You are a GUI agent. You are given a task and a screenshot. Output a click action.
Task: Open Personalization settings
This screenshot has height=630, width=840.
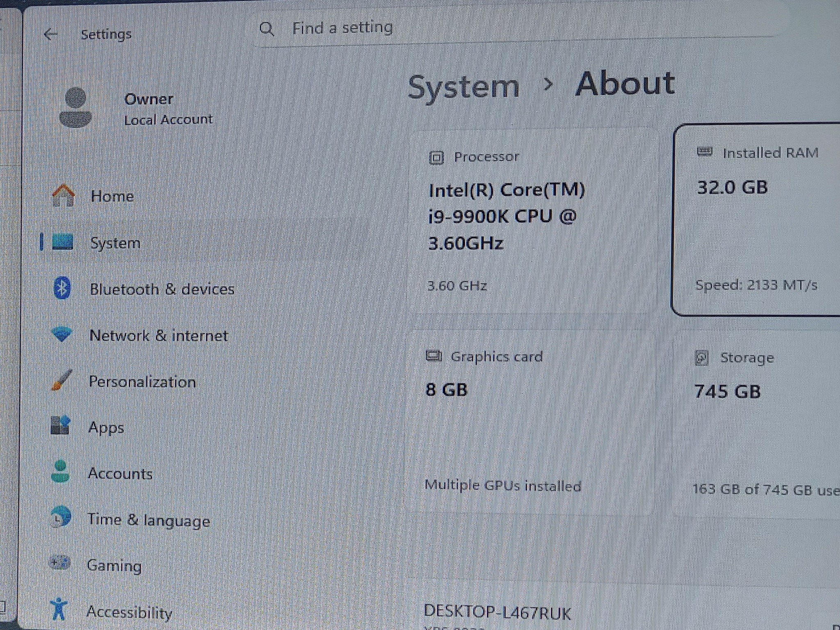point(142,382)
